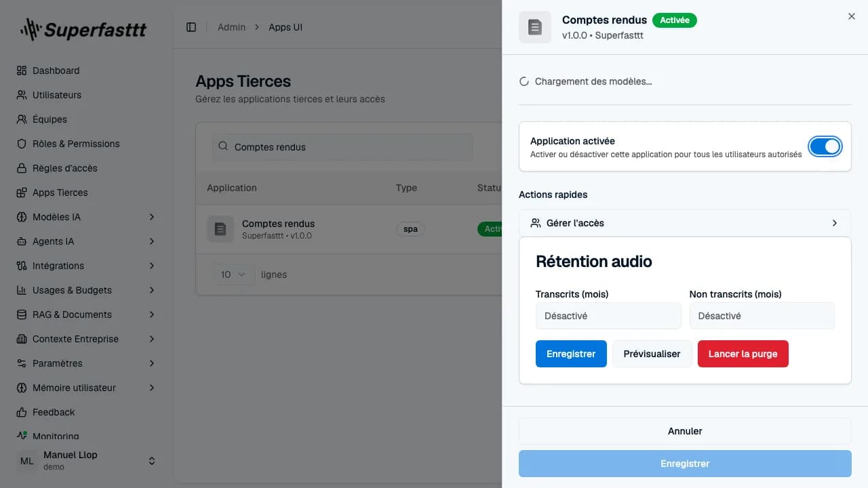Click the Transcrits (mois) input field
The height and width of the screenshot is (488, 868).
click(x=608, y=316)
